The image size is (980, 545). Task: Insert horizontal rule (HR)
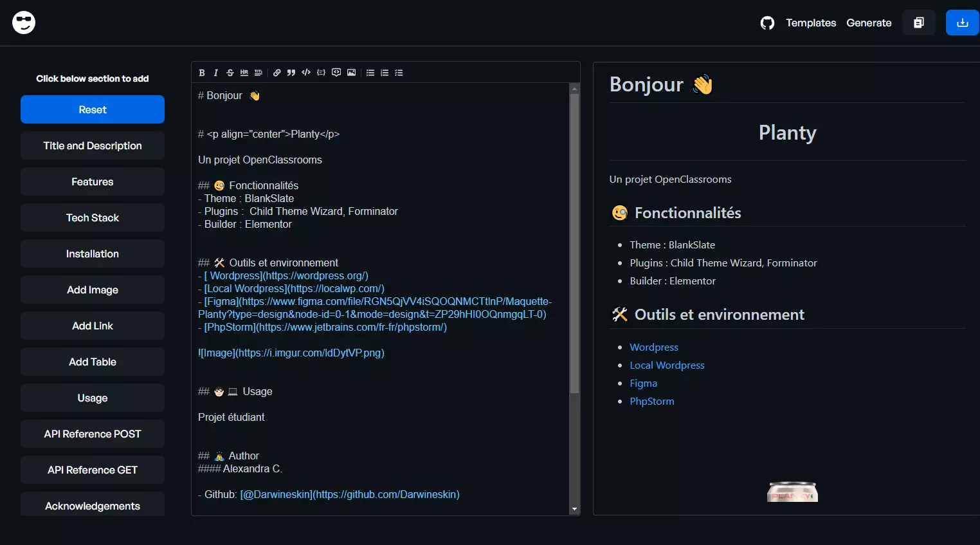click(x=244, y=73)
